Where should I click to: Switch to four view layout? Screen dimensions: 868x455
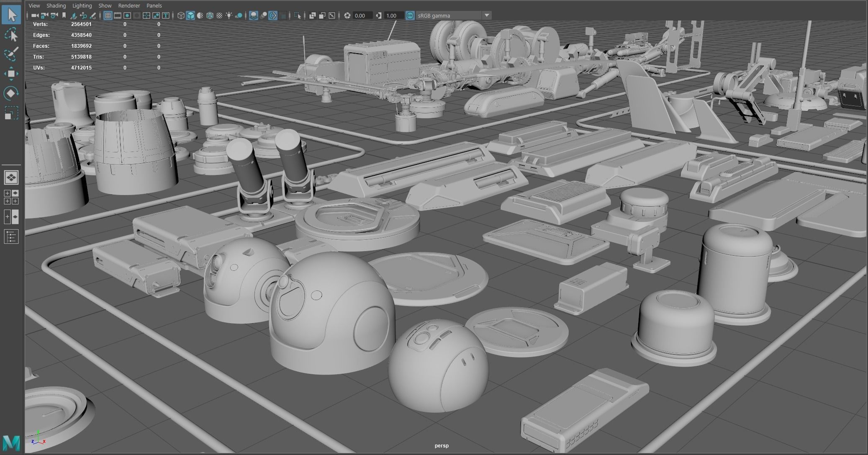coord(11,197)
